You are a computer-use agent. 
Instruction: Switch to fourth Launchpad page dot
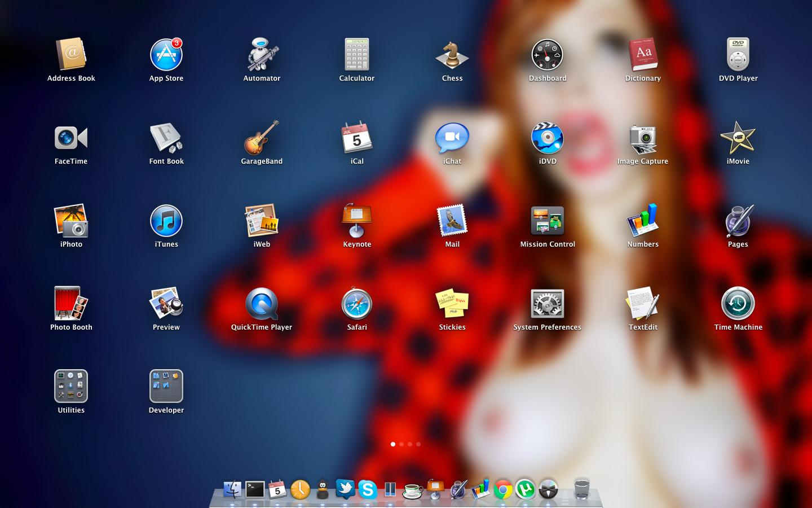point(418,444)
